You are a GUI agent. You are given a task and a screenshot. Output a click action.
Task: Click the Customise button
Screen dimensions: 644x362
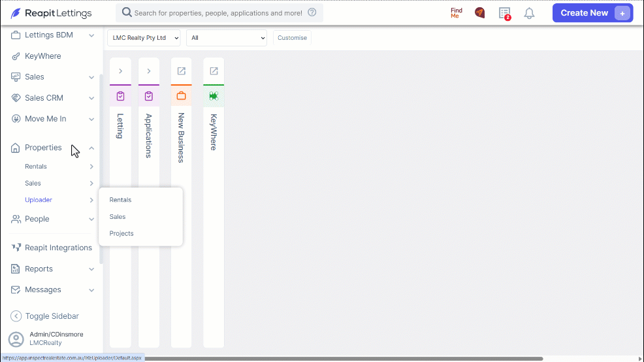click(292, 38)
